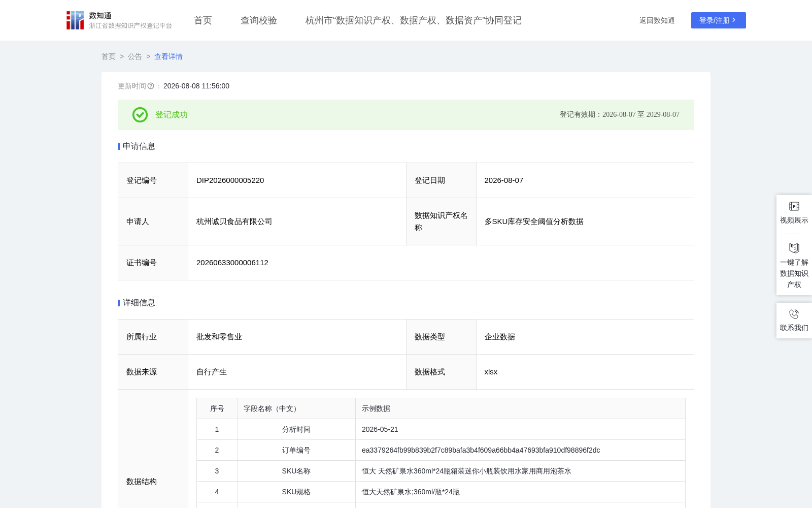Click the xlsx data format value
The width and height of the screenshot is (812, 508).
tap(491, 372)
